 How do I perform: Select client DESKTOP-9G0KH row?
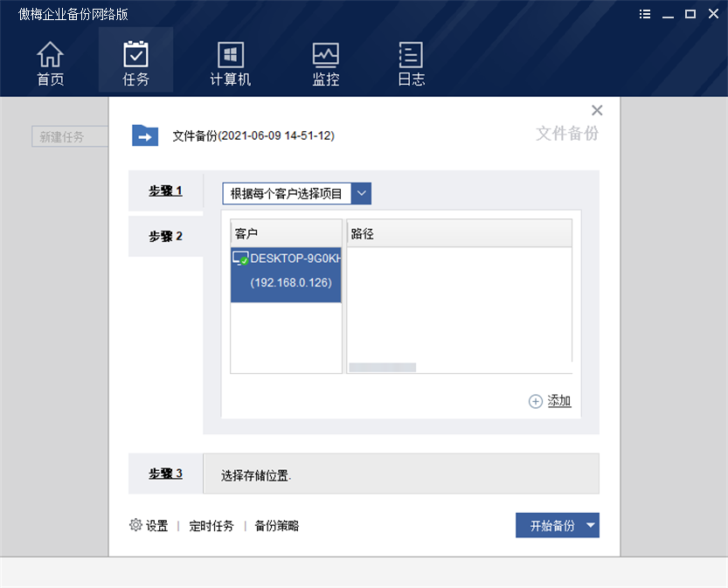(x=286, y=274)
